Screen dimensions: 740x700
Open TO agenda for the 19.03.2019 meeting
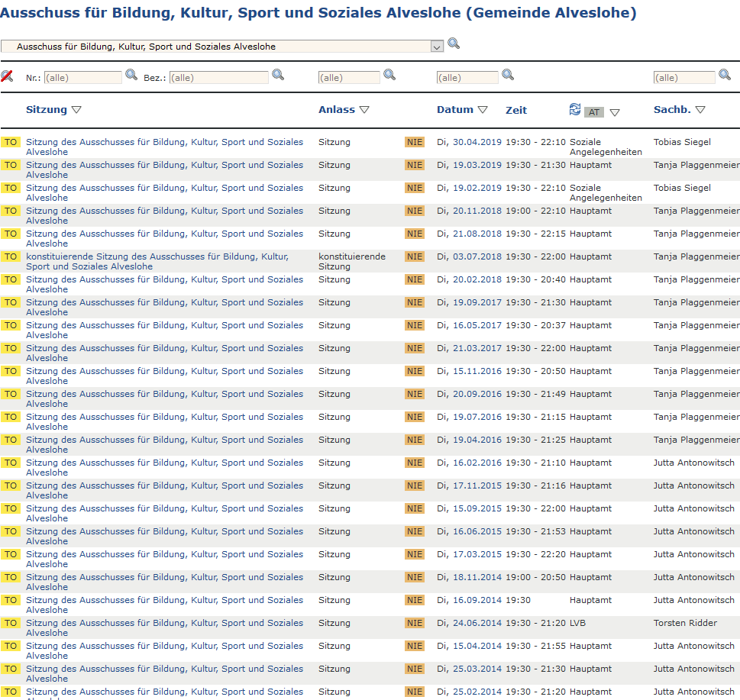tap(11, 165)
